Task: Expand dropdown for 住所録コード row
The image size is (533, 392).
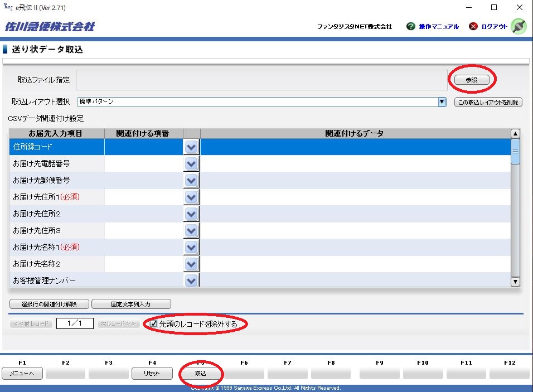Action: click(191, 147)
